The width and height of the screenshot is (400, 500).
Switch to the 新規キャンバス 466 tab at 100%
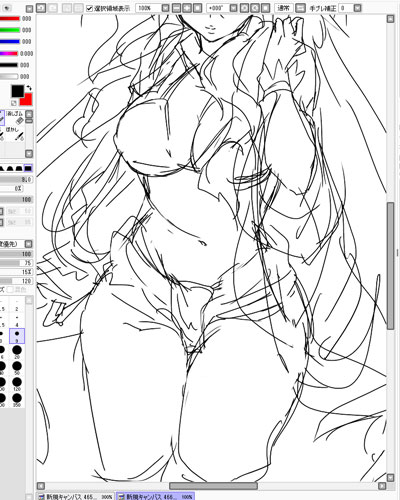(x=155, y=496)
